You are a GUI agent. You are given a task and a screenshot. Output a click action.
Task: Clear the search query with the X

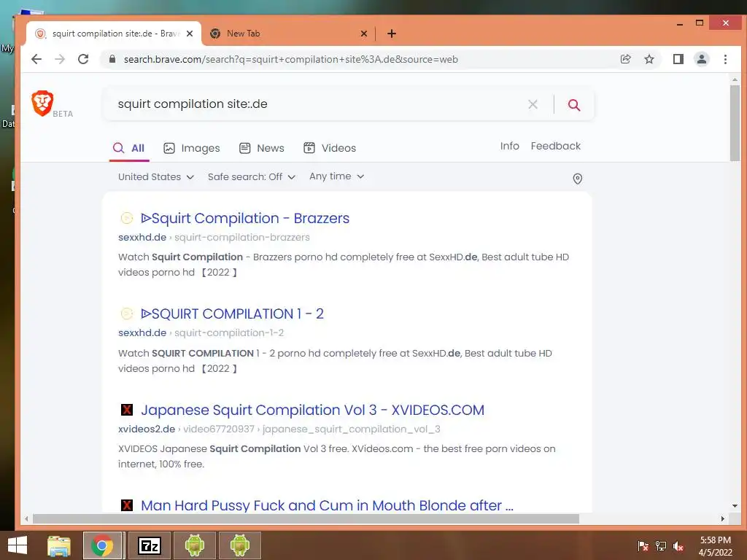coord(533,104)
